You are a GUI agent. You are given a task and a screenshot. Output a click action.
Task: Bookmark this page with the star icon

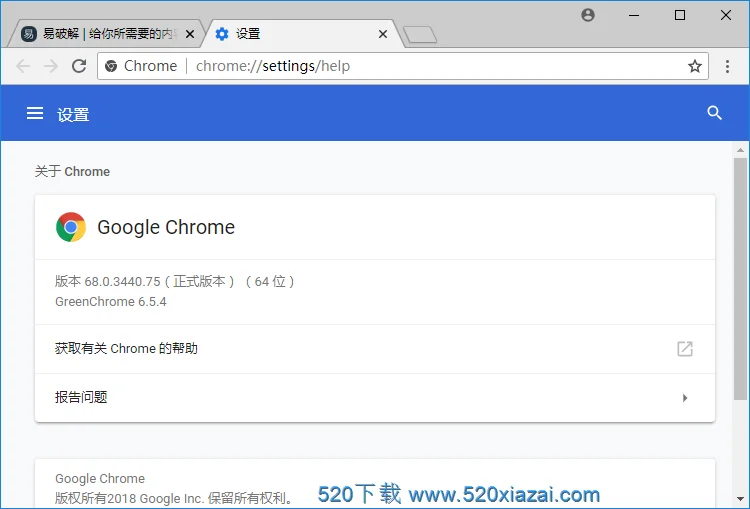tap(695, 66)
